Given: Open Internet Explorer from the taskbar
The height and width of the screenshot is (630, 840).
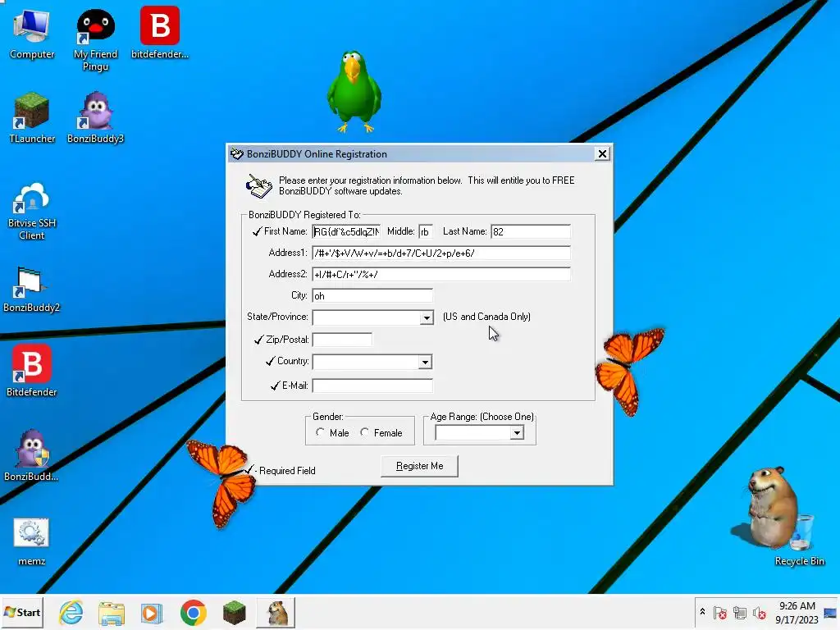Looking at the screenshot, I should point(71,612).
